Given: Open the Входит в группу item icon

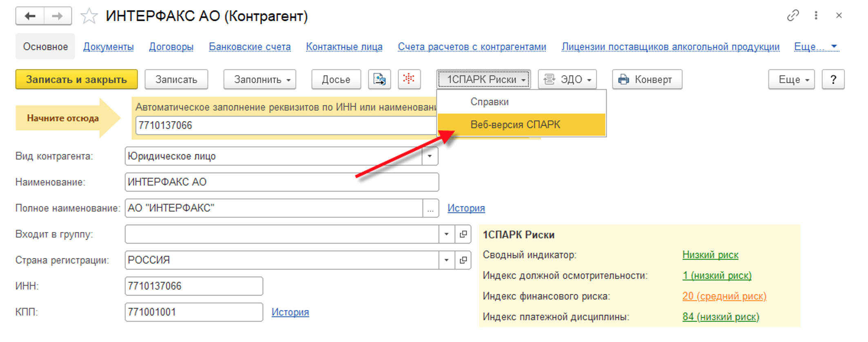Looking at the screenshot, I should click(463, 234).
